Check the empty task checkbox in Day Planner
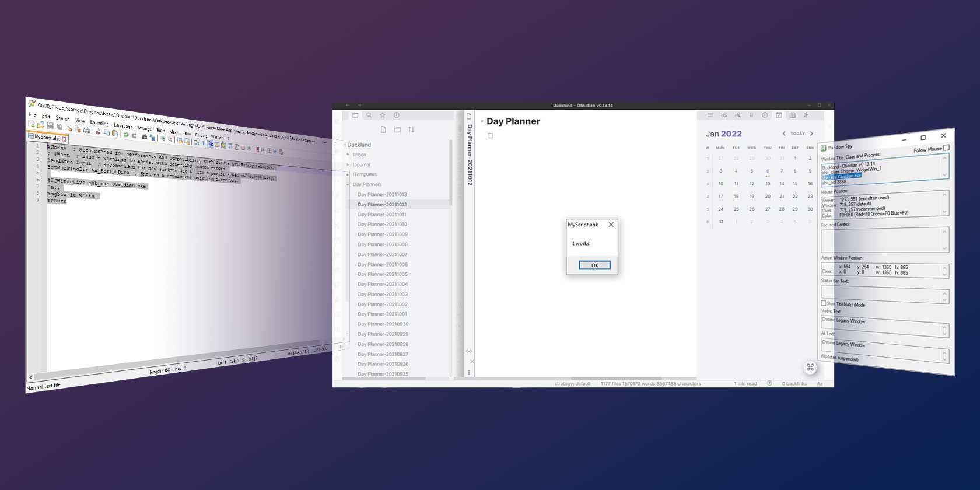 click(x=490, y=136)
